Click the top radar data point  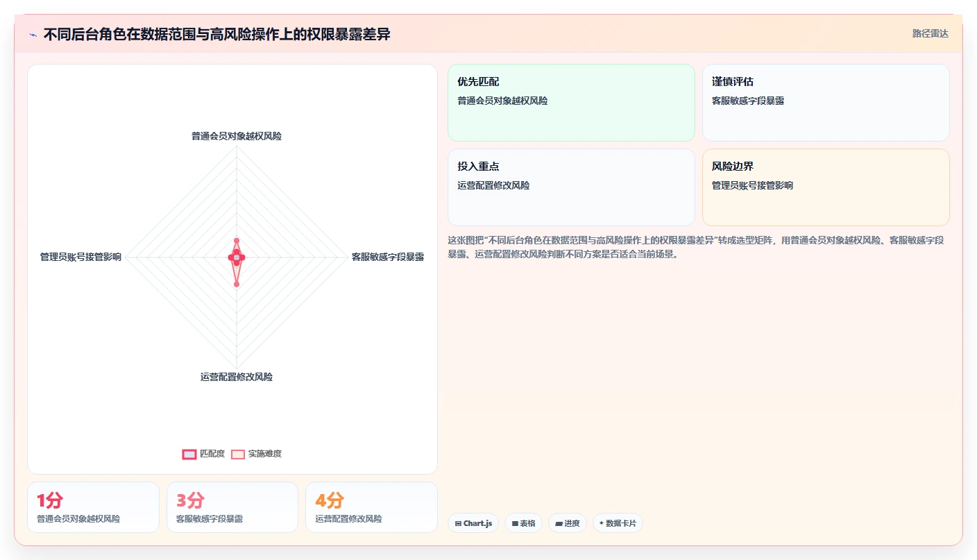pos(237,241)
